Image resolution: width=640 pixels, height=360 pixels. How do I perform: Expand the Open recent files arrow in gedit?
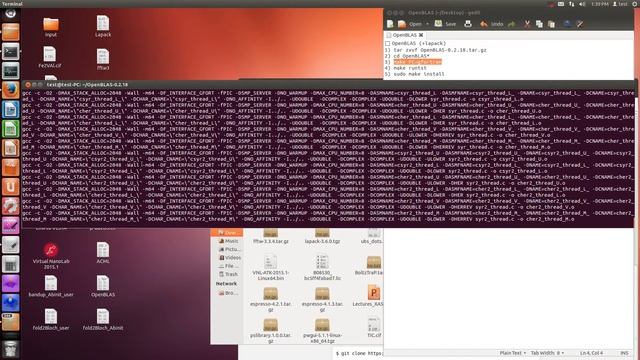[427, 24]
